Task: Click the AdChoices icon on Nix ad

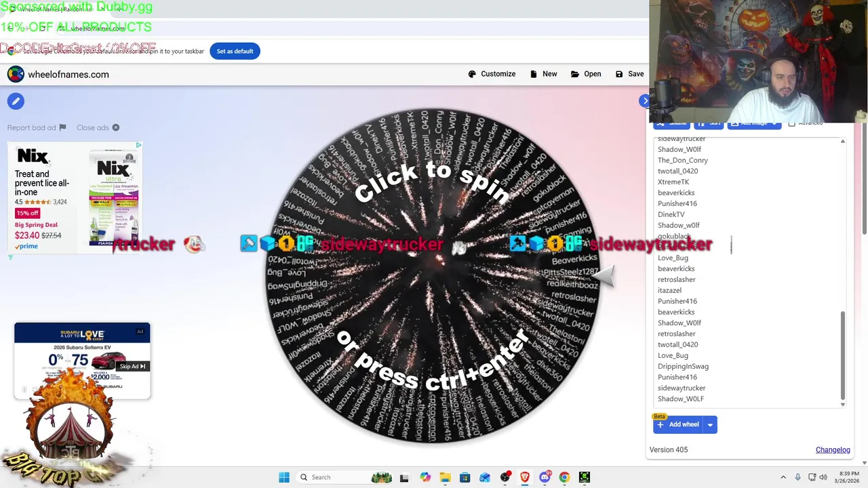Action: point(138,145)
